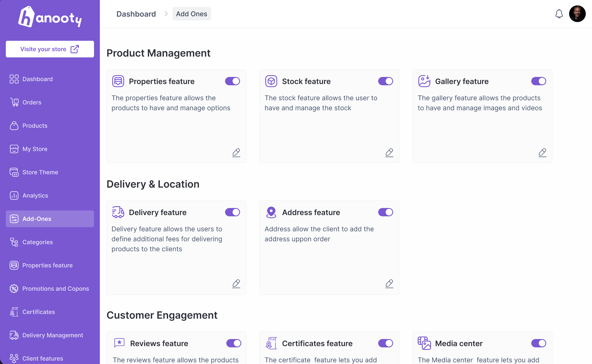Select Store Theme in the sidebar
Screen dimensions: 592x364
coord(50,172)
